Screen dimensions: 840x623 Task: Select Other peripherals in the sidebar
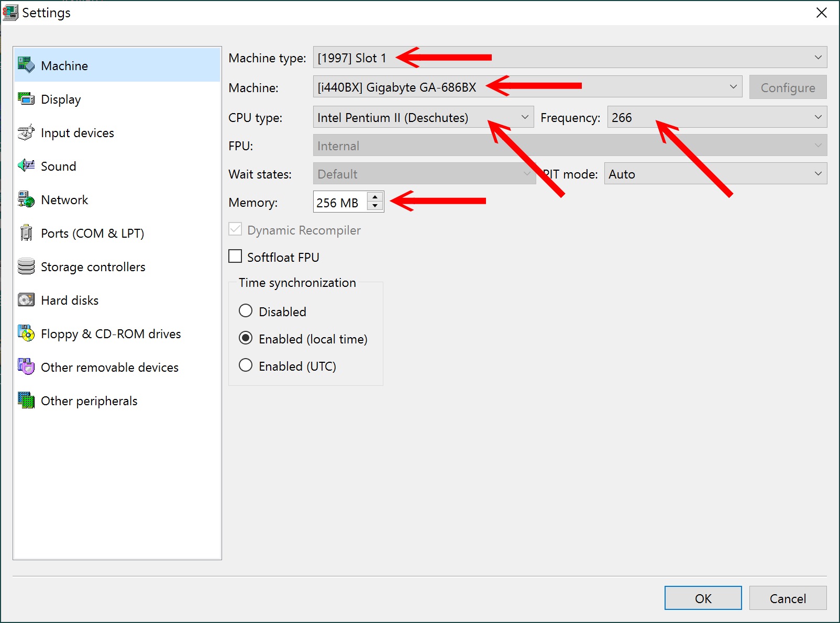pyautogui.click(x=117, y=400)
